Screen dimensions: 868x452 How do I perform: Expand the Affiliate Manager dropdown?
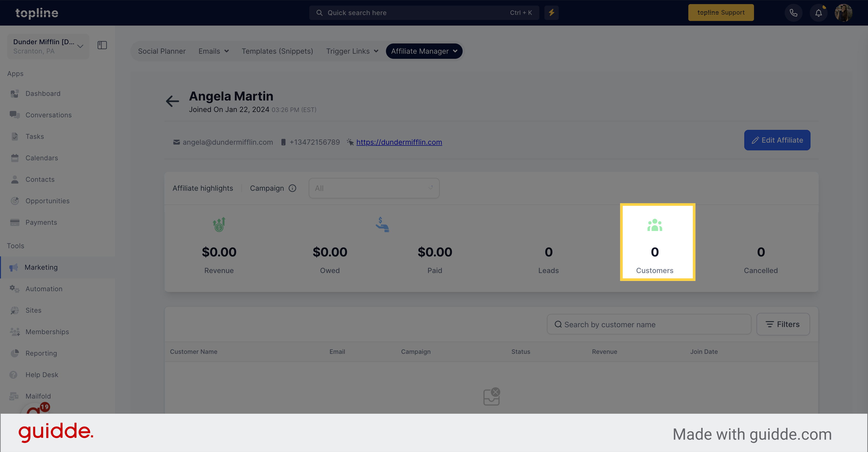424,51
